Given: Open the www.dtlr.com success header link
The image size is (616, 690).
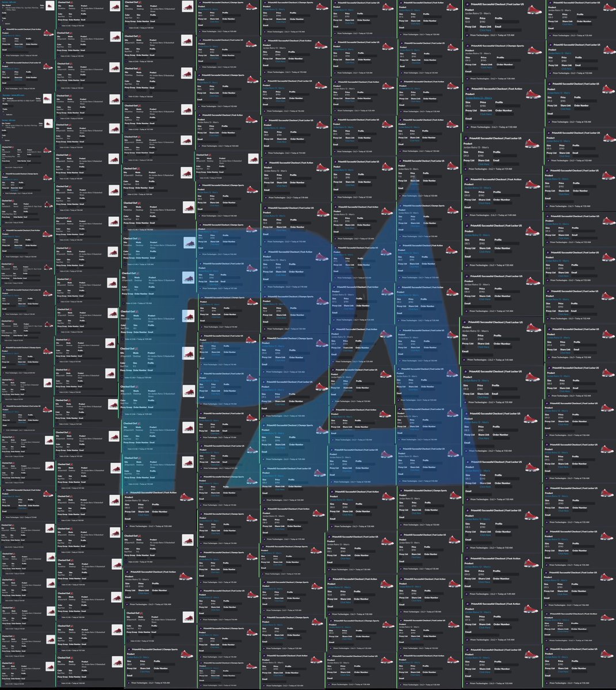Looking at the screenshot, I should 13,95.
